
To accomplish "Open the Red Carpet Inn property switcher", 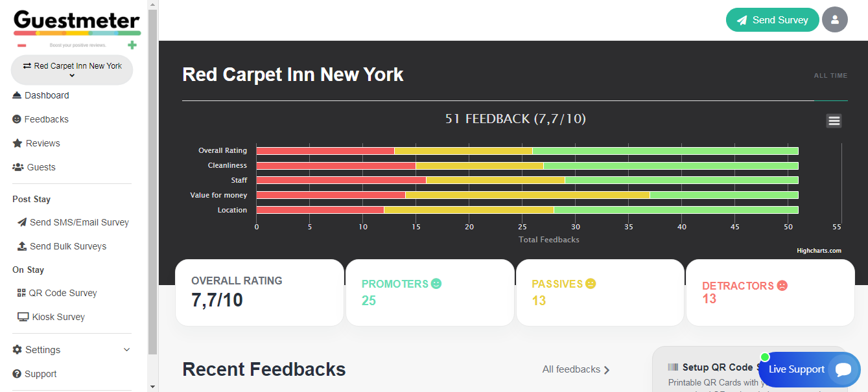I will (x=72, y=70).
